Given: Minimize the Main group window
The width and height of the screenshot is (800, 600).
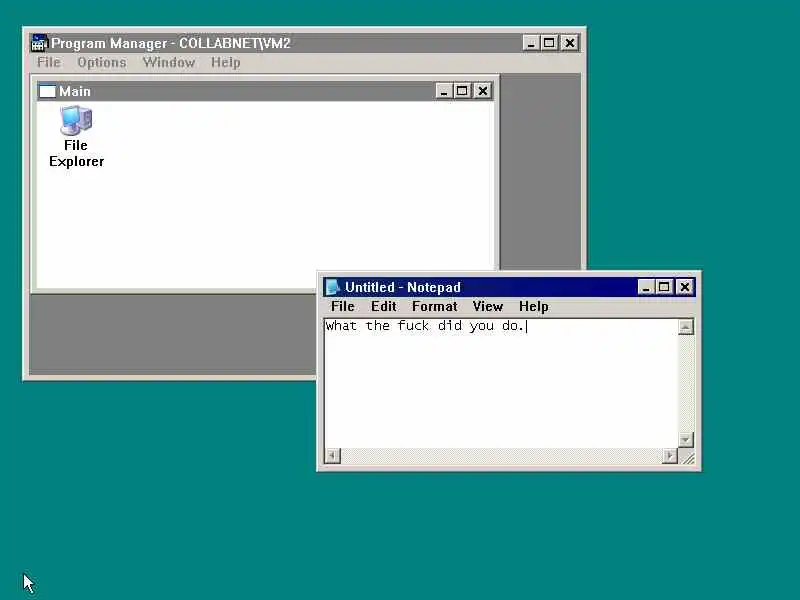Looking at the screenshot, I should [x=444, y=91].
